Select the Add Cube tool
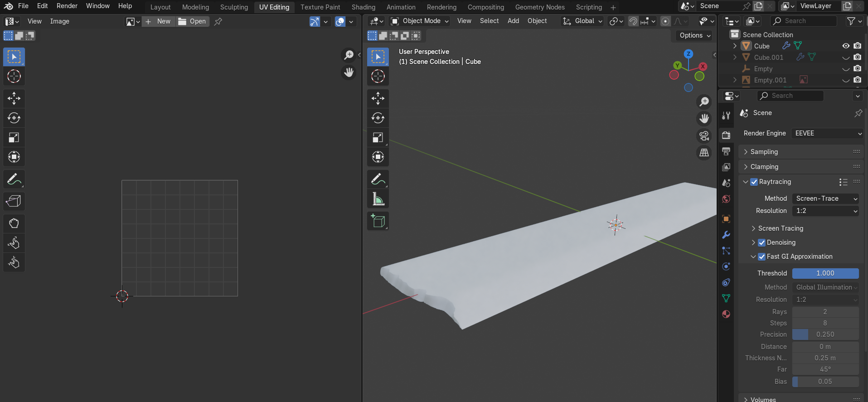This screenshot has width=868, height=402. (x=378, y=221)
